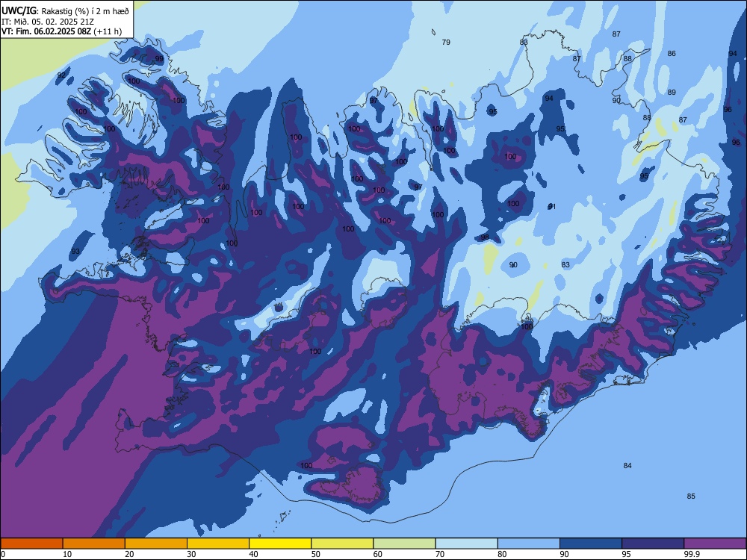Click the '86' humidity value on the map
The image size is (747, 560).
pos(672,53)
